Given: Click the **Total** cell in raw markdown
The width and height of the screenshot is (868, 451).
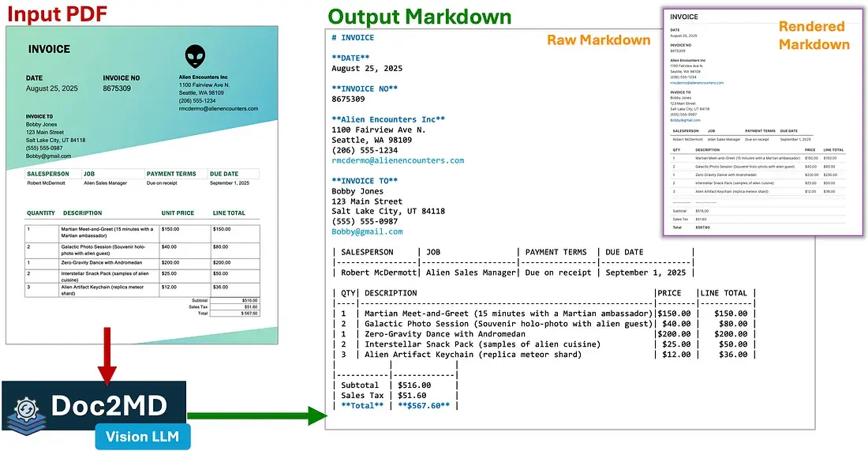Looking at the screenshot, I should (362, 405).
